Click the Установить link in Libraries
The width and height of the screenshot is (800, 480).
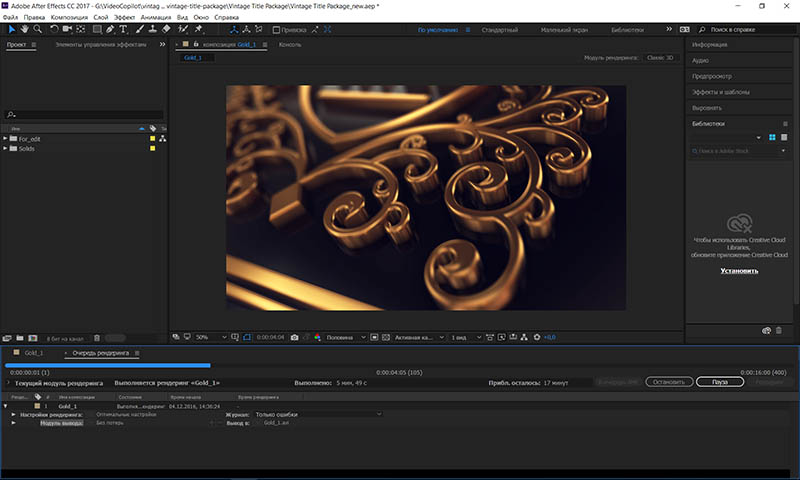[x=739, y=271]
